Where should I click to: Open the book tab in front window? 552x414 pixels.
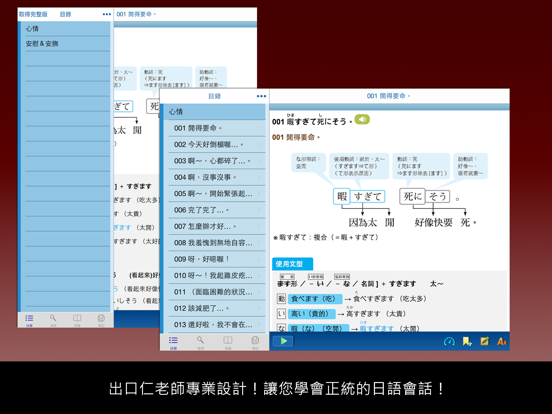[x=228, y=342]
